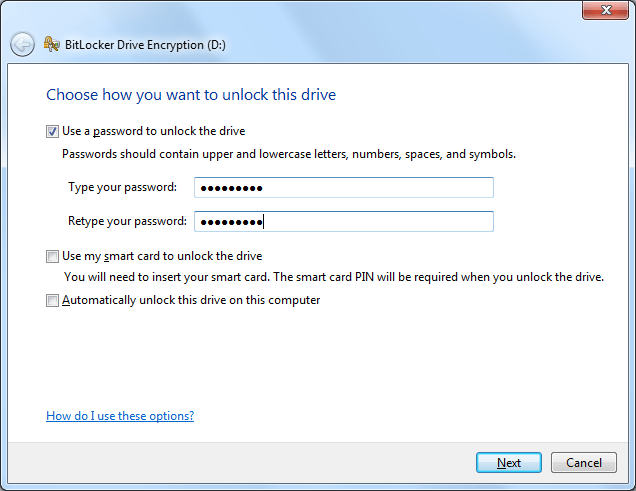Focus the 'Retype your password' field
Screen dimensions: 636x491
pos(344,222)
